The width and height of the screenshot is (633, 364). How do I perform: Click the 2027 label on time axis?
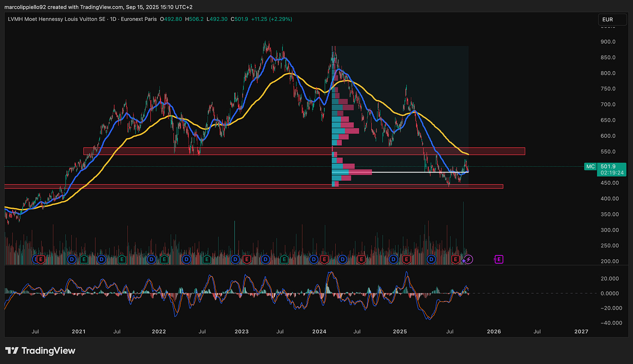point(581,331)
